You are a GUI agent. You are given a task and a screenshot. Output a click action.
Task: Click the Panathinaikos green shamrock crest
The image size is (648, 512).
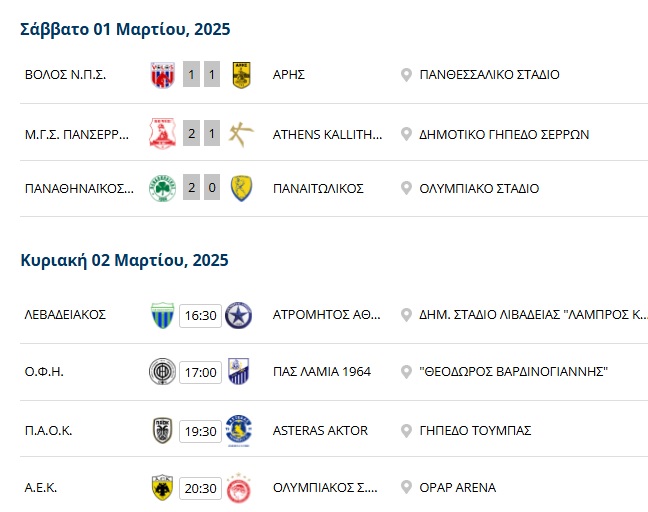tap(161, 189)
